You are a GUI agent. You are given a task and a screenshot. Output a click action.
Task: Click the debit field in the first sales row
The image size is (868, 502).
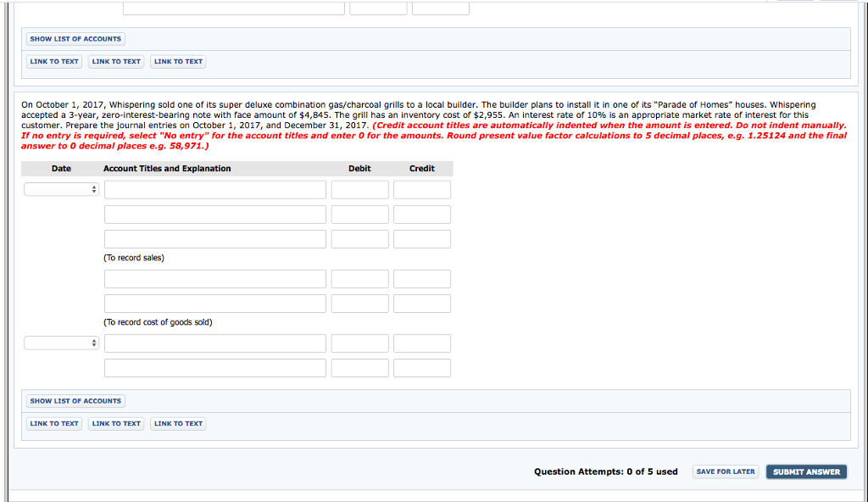[359, 189]
